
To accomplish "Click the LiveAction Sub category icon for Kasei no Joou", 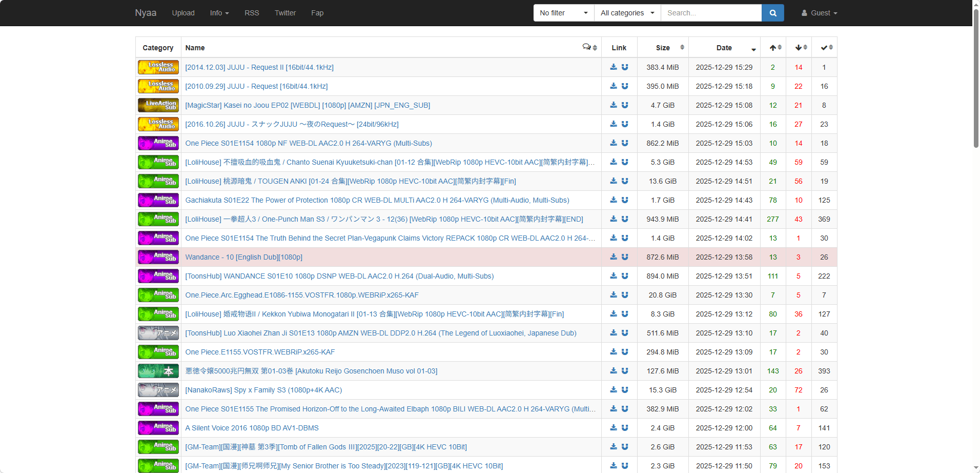I will click(158, 105).
